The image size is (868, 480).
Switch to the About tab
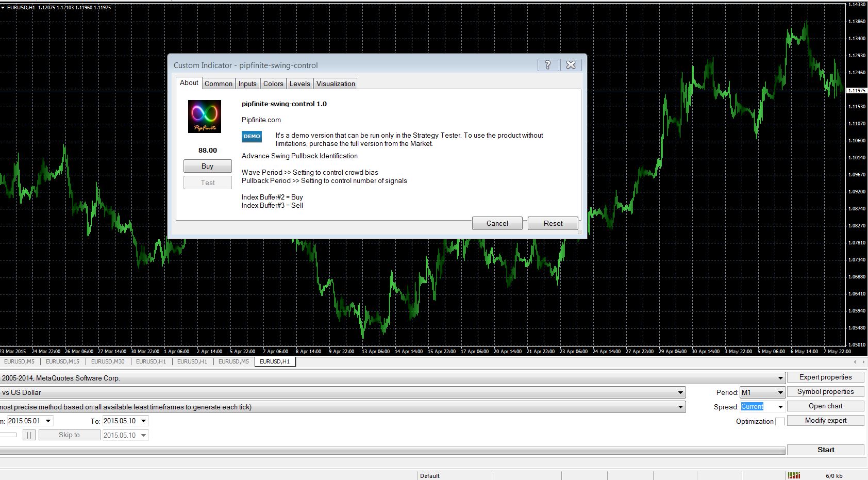click(189, 83)
